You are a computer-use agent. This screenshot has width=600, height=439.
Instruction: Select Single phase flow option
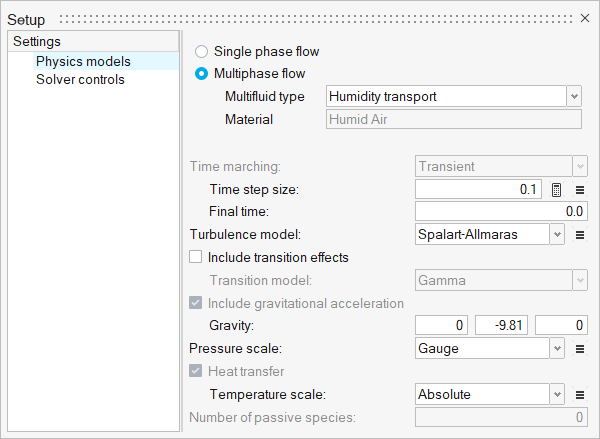tap(203, 51)
